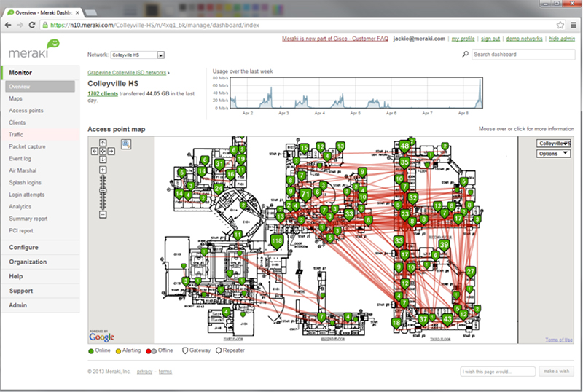Click the map zoom level slider
The width and height of the screenshot is (583, 392).
tap(103, 190)
